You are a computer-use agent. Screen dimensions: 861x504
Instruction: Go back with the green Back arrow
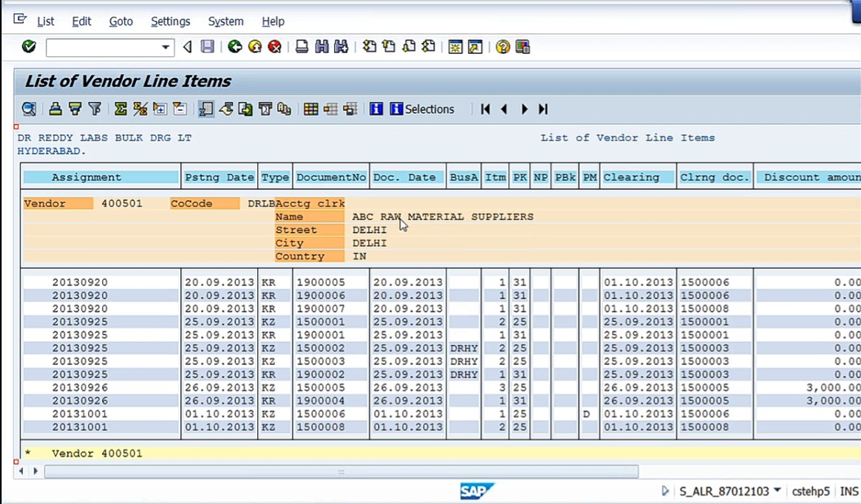pyautogui.click(x=235, y=47)
